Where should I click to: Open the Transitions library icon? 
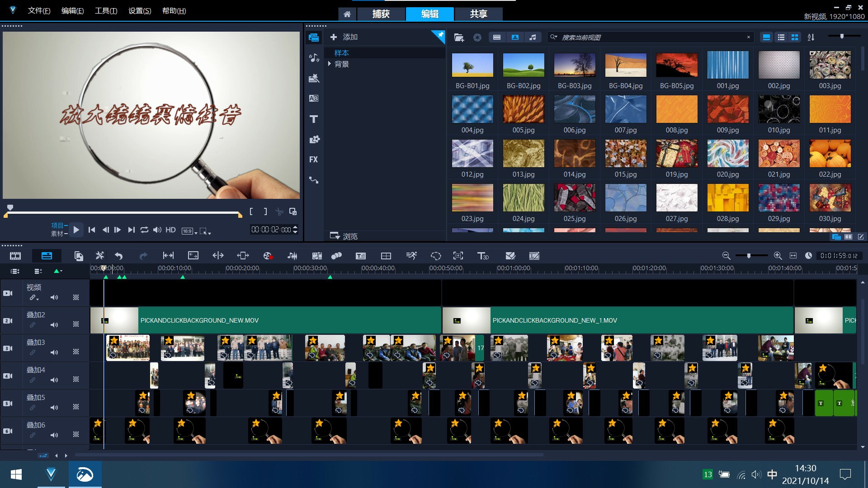pyautogui.click(x=314, y=78)
